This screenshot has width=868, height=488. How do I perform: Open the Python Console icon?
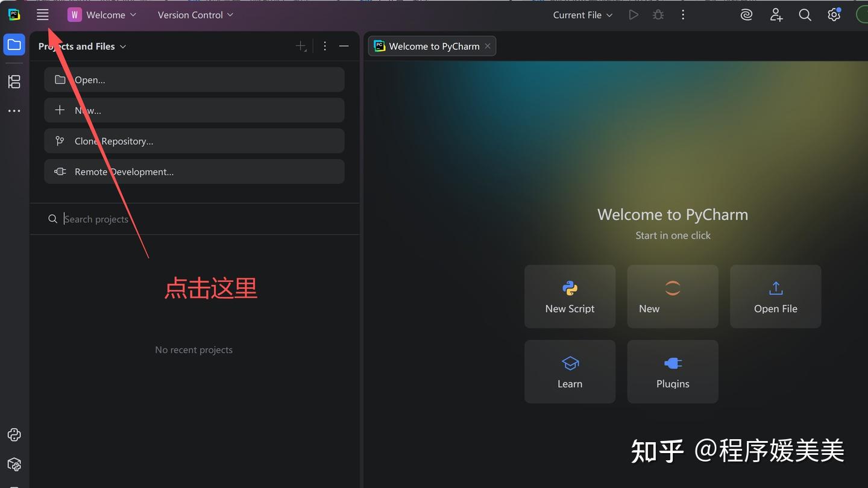14,434
